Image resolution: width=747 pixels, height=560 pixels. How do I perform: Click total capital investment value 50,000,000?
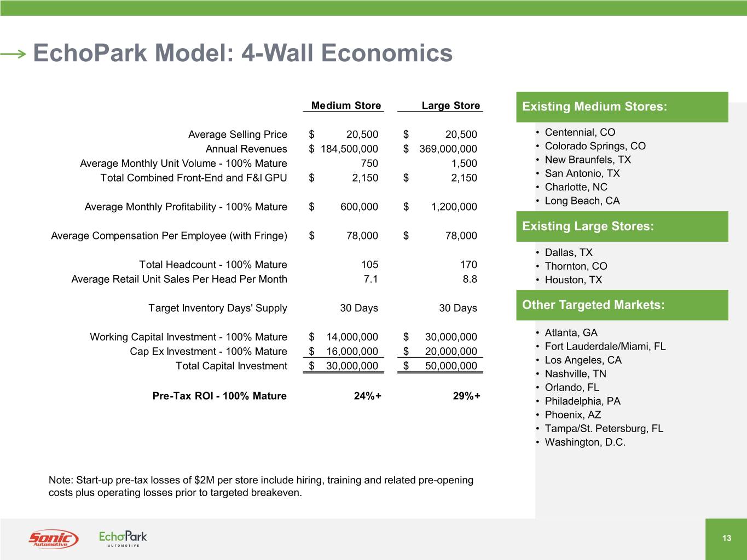point(451,366)
